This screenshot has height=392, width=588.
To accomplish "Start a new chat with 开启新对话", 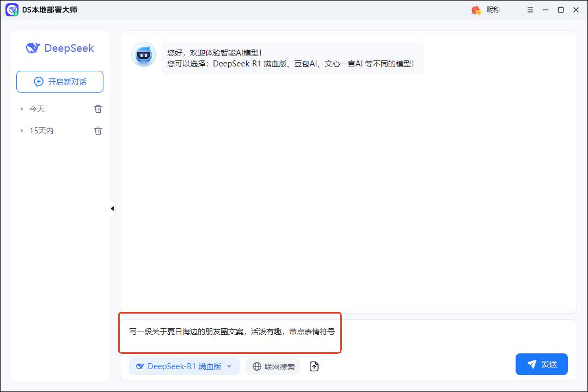I will 60,81.
